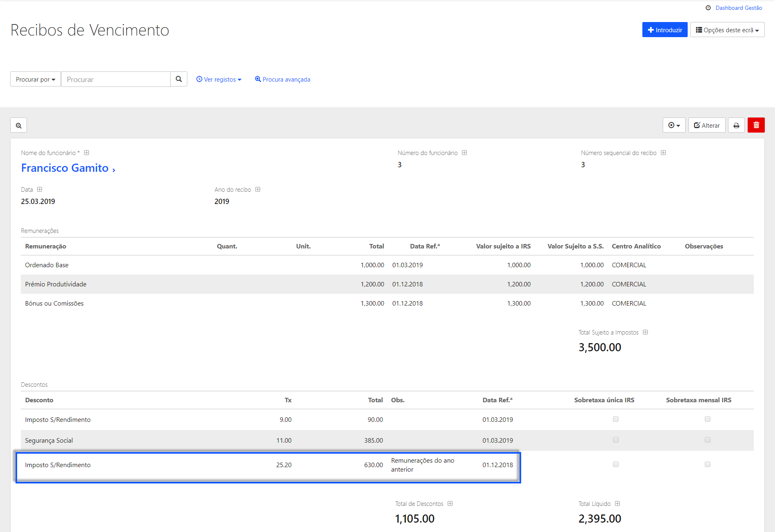Open the zoom record view icon

click(19, 125)
